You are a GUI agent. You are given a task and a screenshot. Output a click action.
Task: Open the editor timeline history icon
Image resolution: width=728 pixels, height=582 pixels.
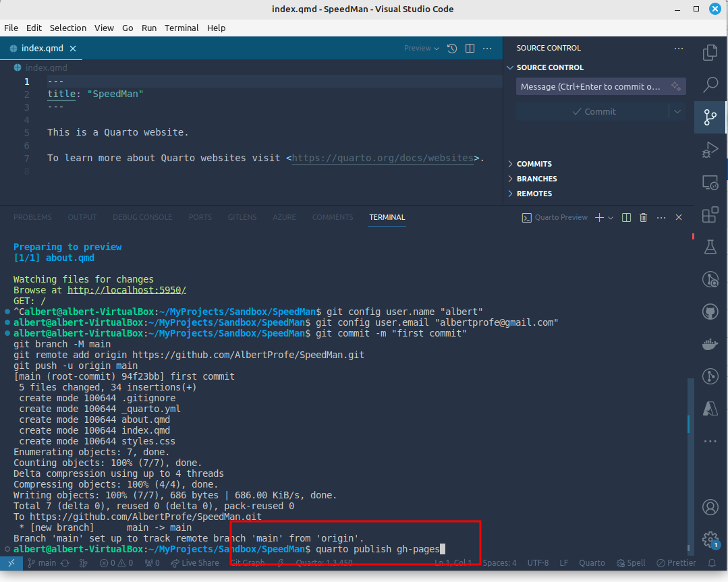tap(452, 49)
